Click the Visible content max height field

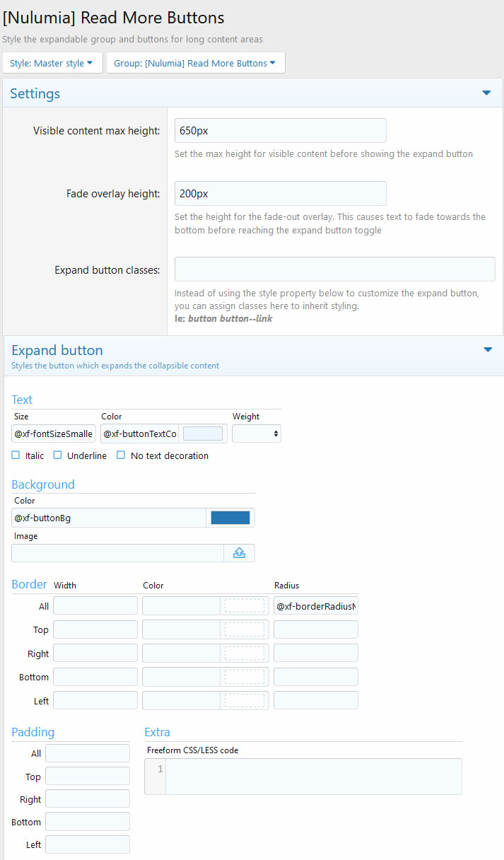click(280, 130)
